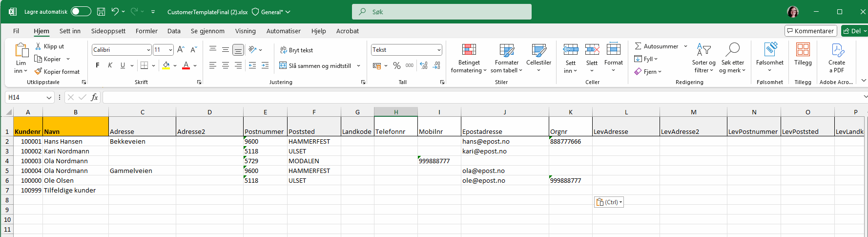
Task: Click in the Søk search box
Action: click(441, 12)
